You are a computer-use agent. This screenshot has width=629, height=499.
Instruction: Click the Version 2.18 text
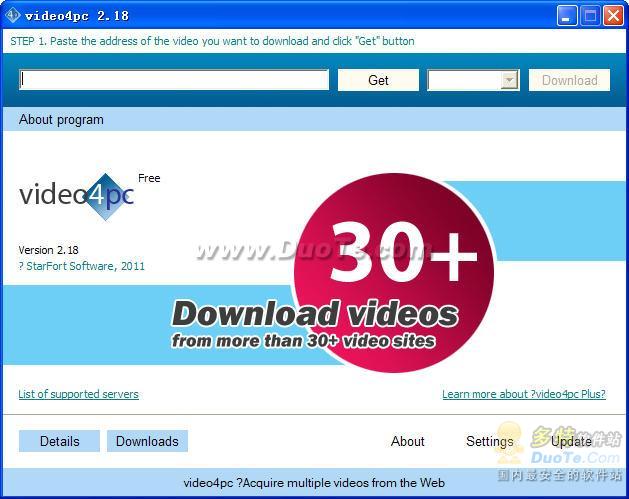(x=49, y=250)
